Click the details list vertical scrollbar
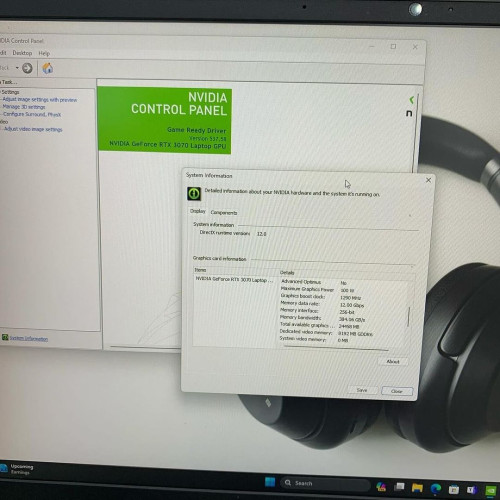Viewport: 500px width, 500px height. point(409,316)
